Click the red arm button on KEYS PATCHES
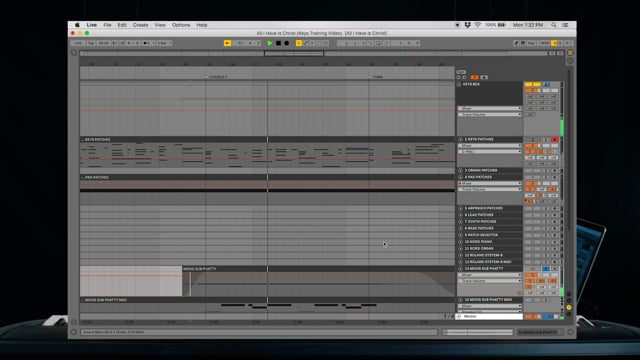This screenshot has width=640, height=360. coord(554,140)
